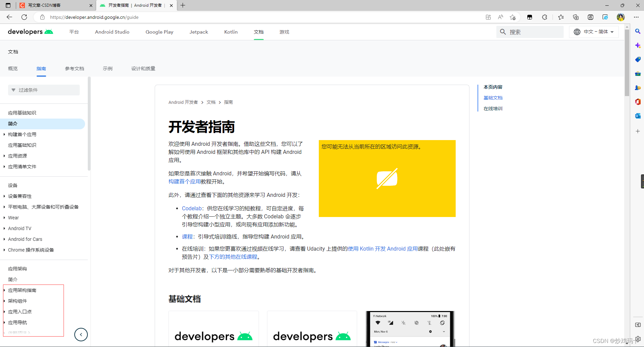
Task: Open the tab actions menu icon
Action: coord(8,5)
